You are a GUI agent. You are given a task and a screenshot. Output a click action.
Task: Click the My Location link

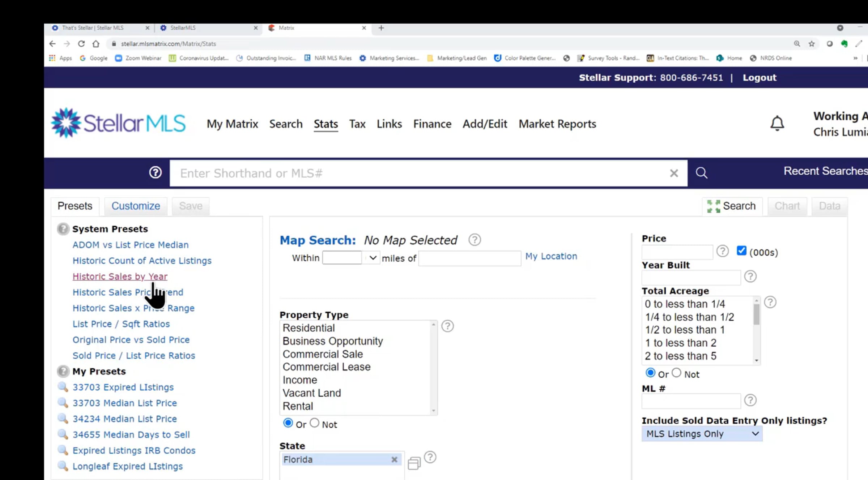click(x=551, y=256)
